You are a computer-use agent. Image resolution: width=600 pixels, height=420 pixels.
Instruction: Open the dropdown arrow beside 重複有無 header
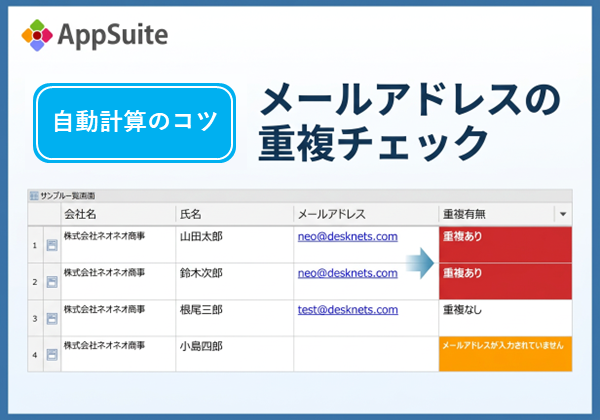(563, 214)
